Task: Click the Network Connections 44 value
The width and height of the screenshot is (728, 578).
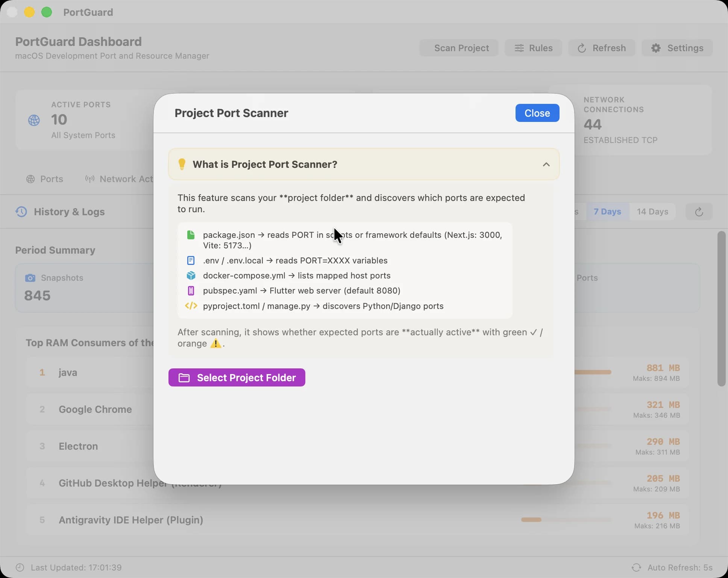Action: [593, 124]
